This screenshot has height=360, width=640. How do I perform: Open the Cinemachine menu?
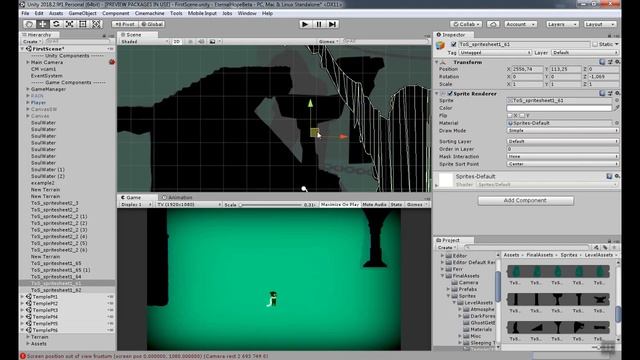(149, 13)
